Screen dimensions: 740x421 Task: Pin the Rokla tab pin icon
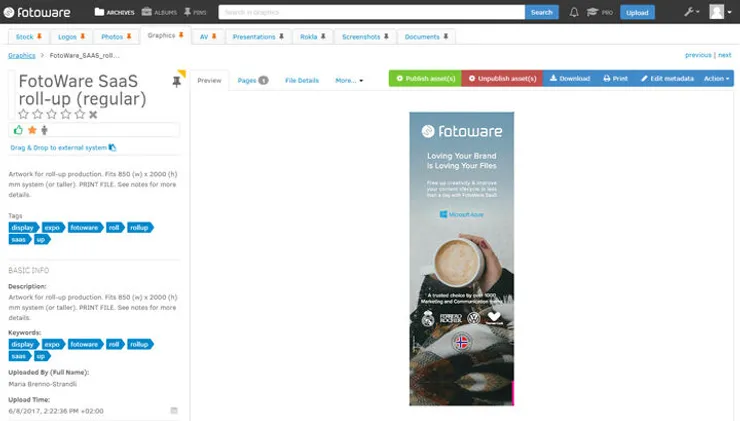click(323, 36)
